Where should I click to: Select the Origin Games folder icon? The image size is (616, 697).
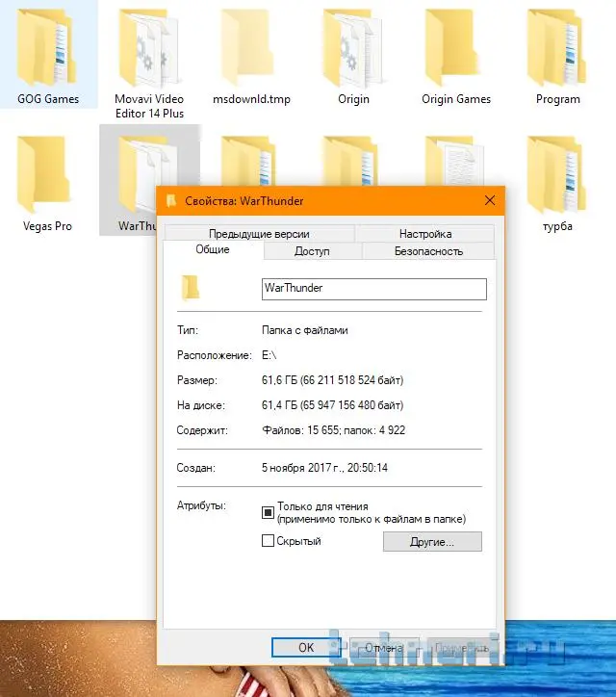pyautogui.click(x=453, y=47)
